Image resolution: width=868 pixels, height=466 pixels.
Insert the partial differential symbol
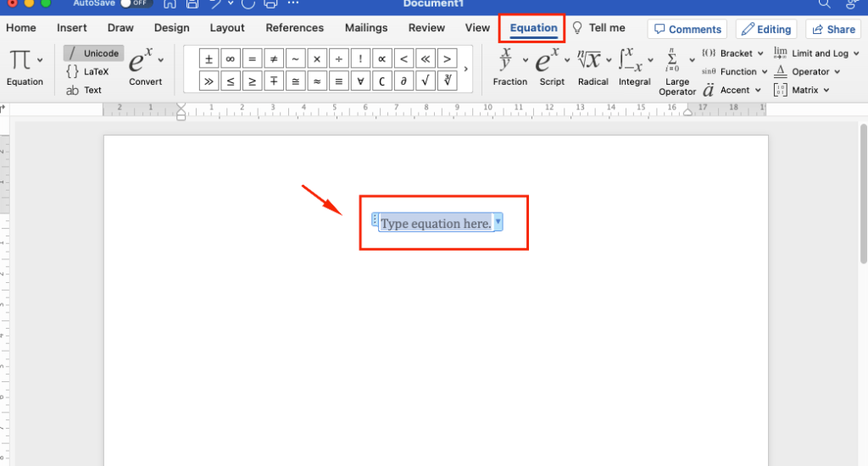(x=403, y=81)
